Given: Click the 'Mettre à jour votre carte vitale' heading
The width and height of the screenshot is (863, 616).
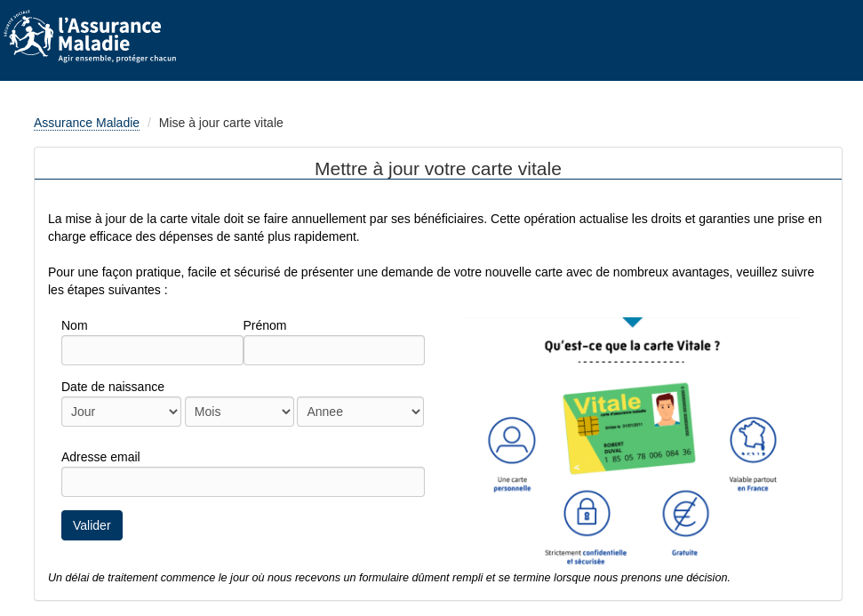Looking at the screenshot, I should pyautogui.click(x=437, y=169).
